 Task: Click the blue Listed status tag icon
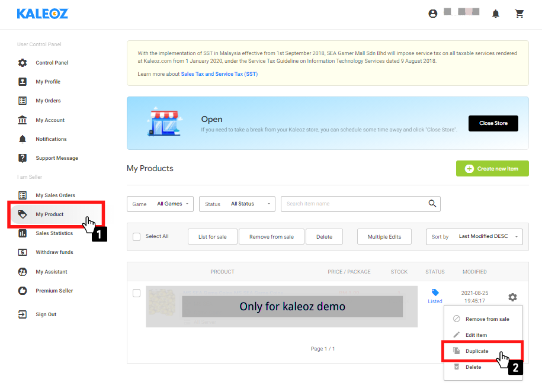click(x=435, y=293)
